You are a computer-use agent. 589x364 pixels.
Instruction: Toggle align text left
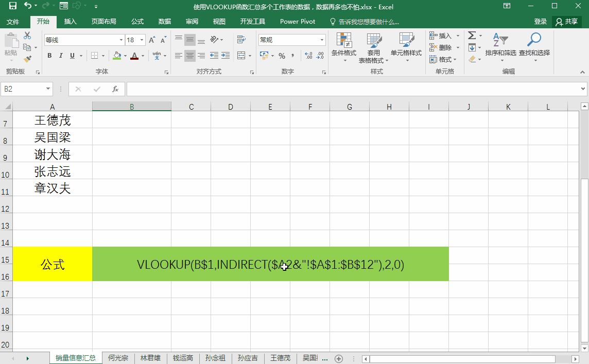(x=179, y=56)
